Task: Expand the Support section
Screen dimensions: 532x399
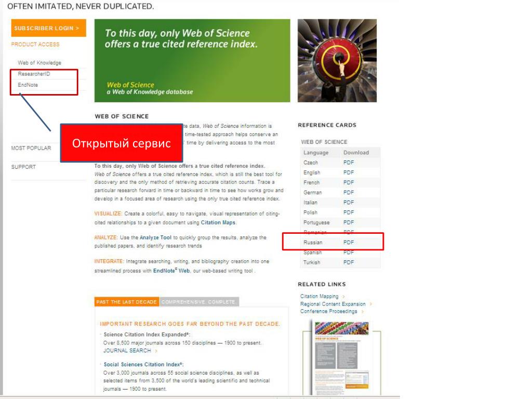Action: (x=23, y=167)
